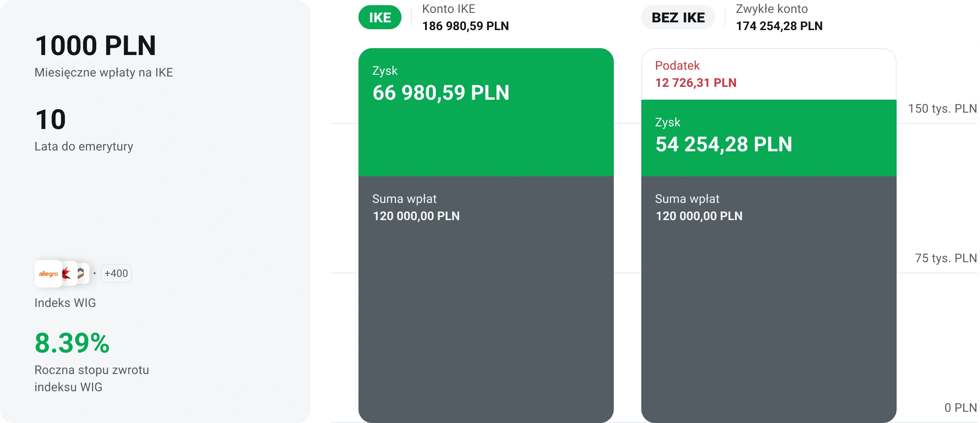Click the Podatek 12 726,31 PLN section
Image resolution: width=980 pixels, height=423 pixels.
(768, 74)
